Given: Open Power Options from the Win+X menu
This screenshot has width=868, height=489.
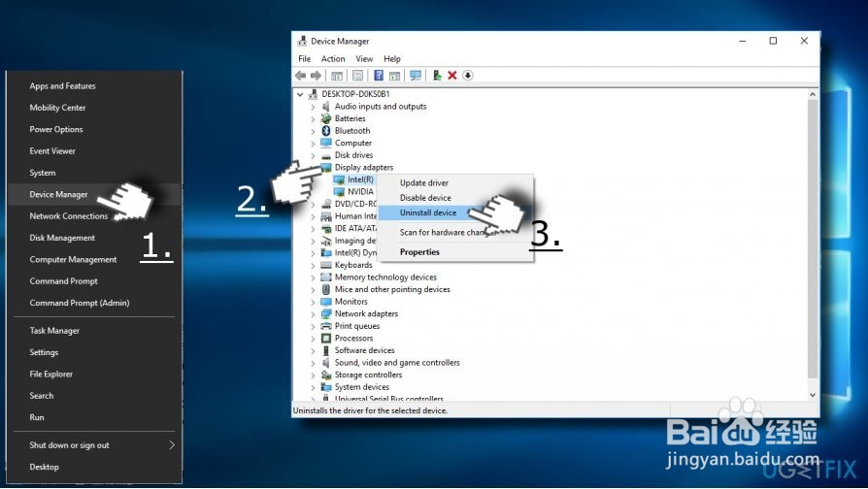Looking at the screenshot, I should pyautogui.click(x=56, y=129).
